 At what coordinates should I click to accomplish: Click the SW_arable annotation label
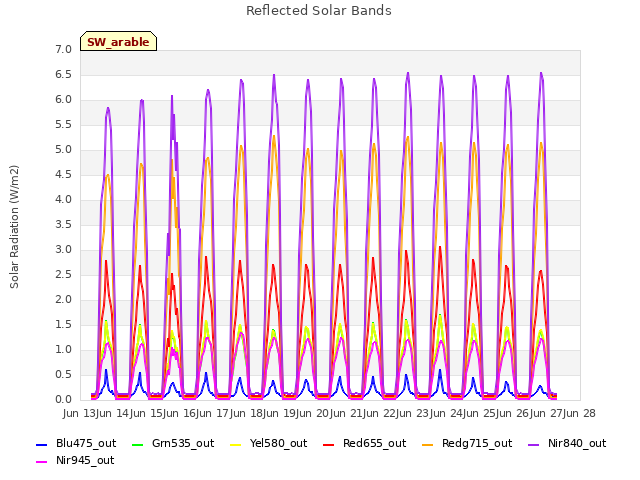pyautogui.click(x=118, y=42)
